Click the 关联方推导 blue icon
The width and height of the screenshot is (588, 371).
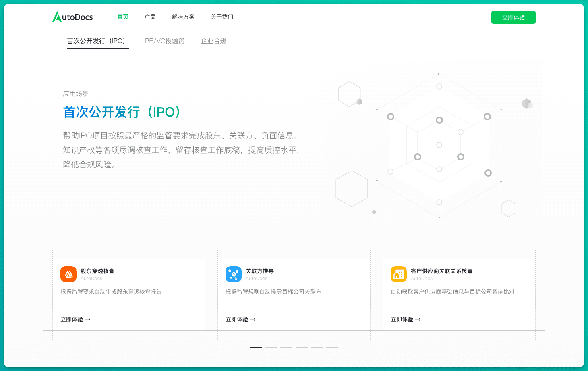234,274
